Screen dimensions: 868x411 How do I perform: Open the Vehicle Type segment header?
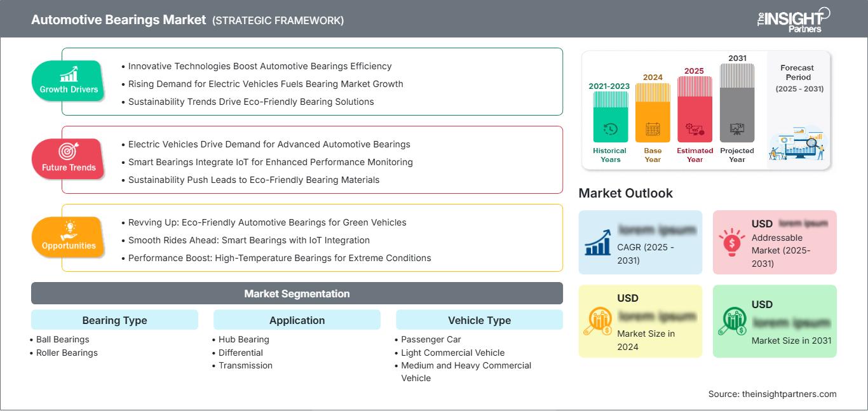pyautogui.click(x=479, y=320)
